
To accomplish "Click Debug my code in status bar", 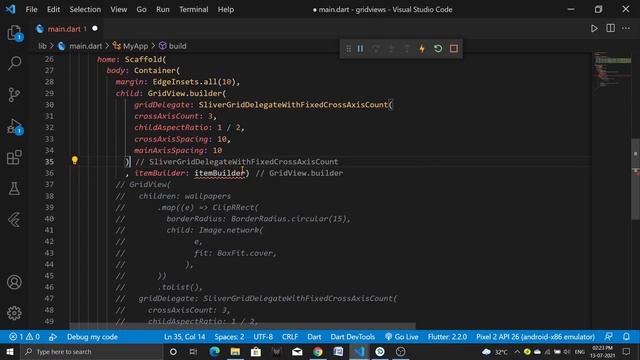I will point(92,337).
